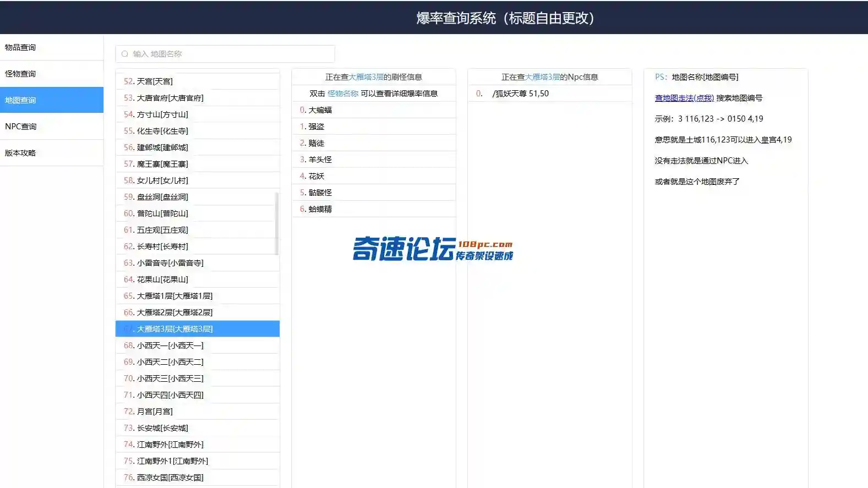The height and width of the screenshot is (488, 868).
Task: Click monster entry 2. 赌徒
Action: (x=374, y=143)
